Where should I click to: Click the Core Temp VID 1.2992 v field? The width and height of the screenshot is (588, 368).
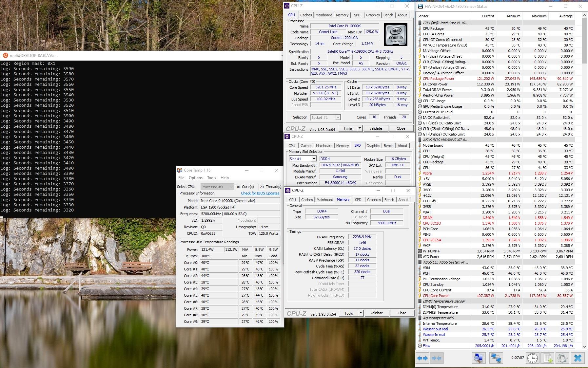211,220
